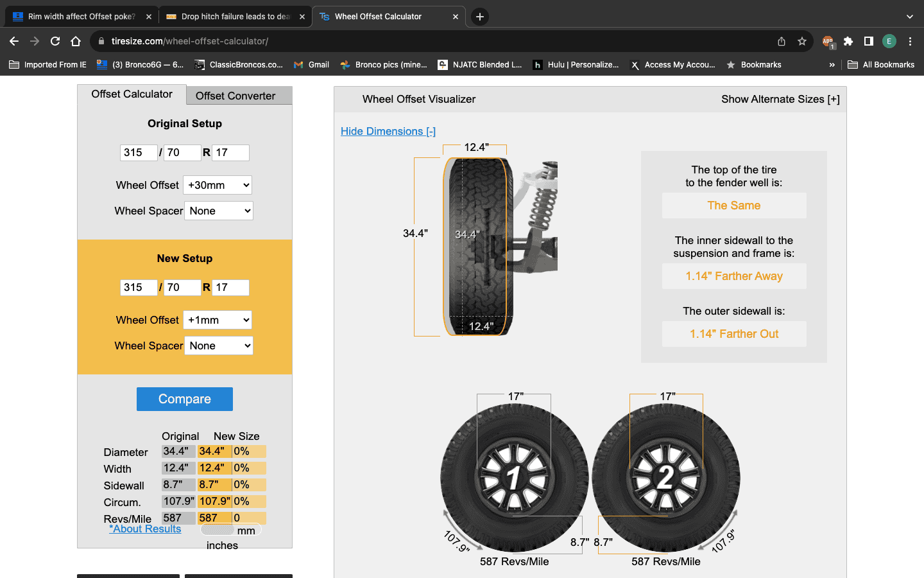Open the ad blocker extension icon
Viewport: 924px width, 578px height.
point(828,42)
